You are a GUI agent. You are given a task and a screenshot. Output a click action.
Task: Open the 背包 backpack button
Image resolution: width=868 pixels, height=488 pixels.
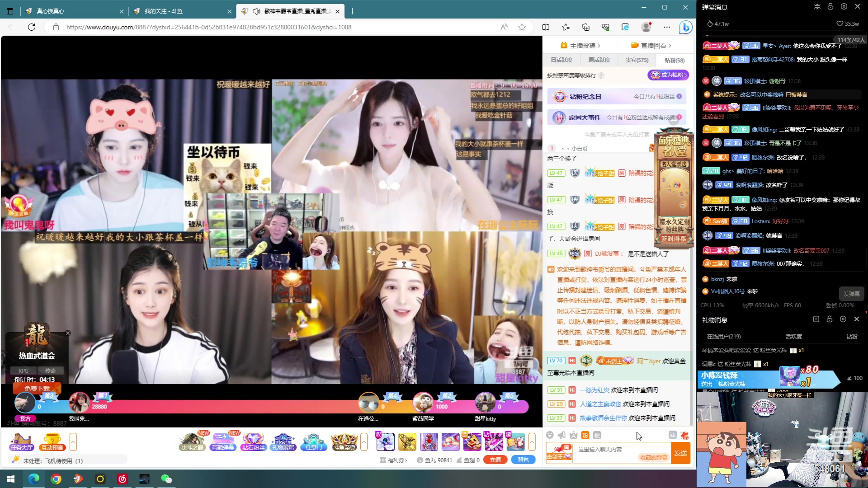click(524, 460)
